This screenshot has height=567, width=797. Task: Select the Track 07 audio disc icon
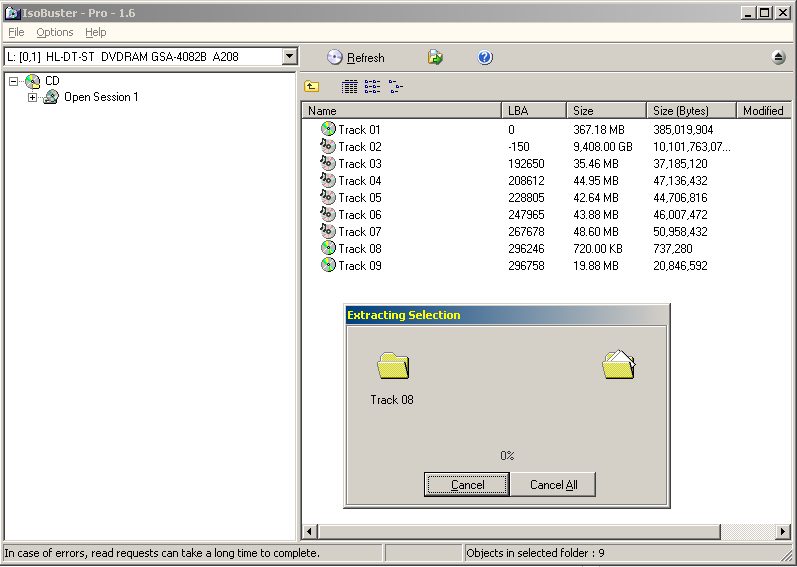[328, 231]
